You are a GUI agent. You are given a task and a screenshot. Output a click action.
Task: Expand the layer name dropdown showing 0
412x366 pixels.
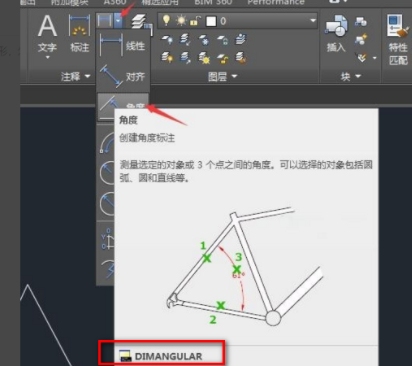click(237, 21)
